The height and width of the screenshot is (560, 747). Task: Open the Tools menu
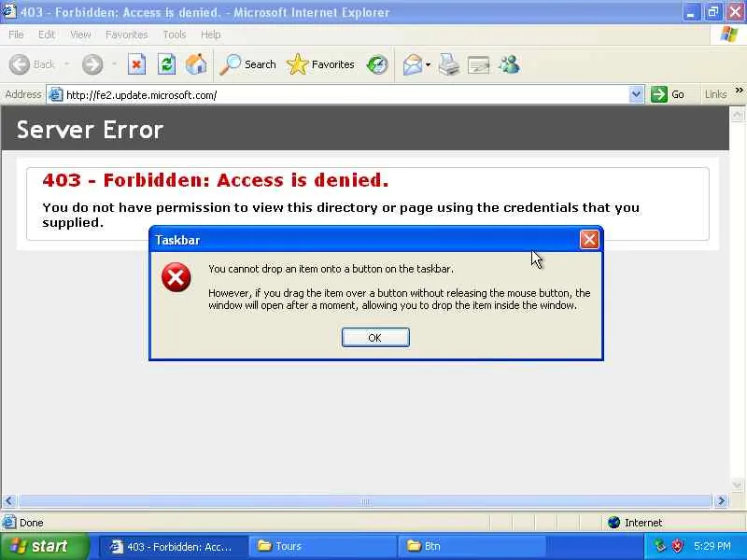[x=175, y=35]
